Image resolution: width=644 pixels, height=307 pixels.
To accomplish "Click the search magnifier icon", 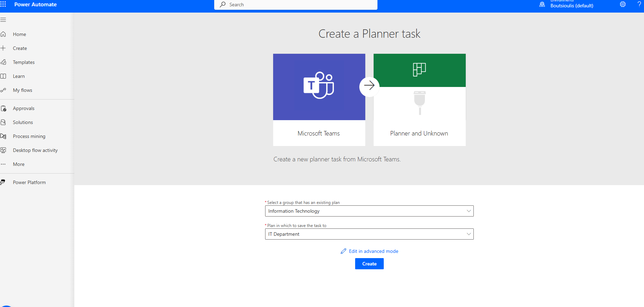I will pyautogui.click(x=223, y=5).
